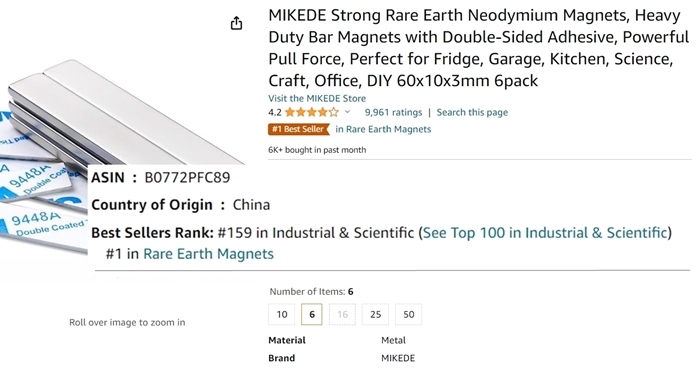Open the star rating popover chevron
The width and height of the screenshot is (700, 369).
pos(347,112)
